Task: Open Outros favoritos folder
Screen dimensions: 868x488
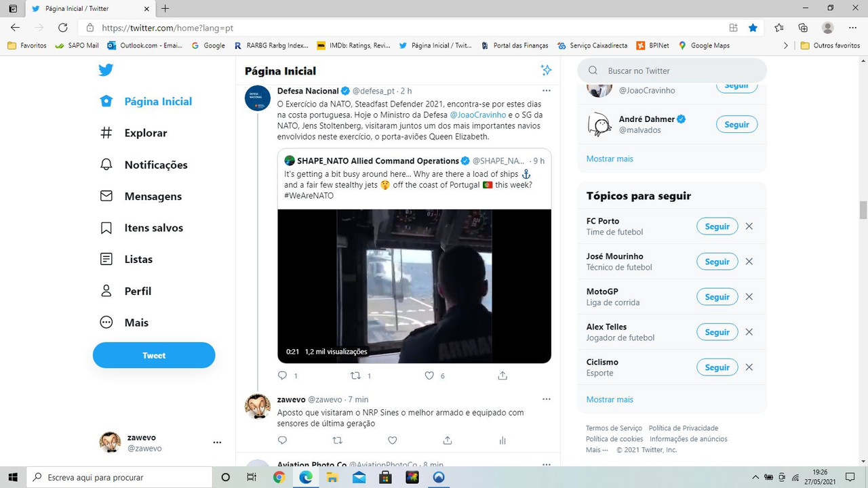Action: (830, 45)
